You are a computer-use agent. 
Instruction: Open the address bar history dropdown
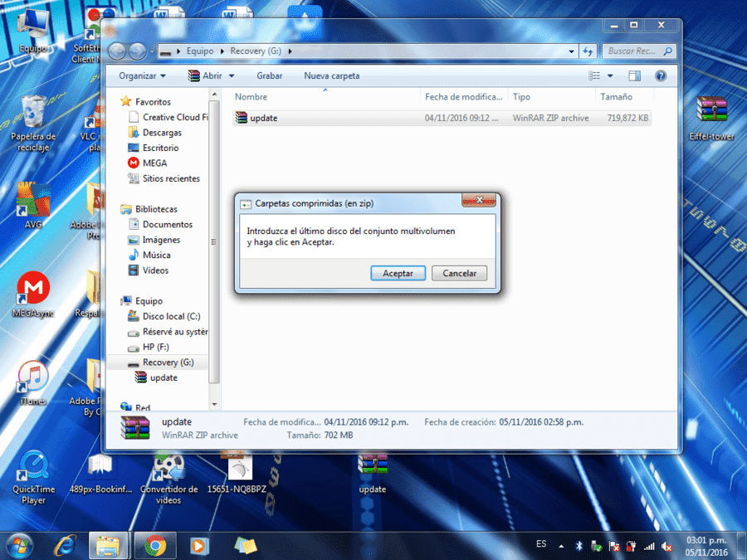coord(571,51)
